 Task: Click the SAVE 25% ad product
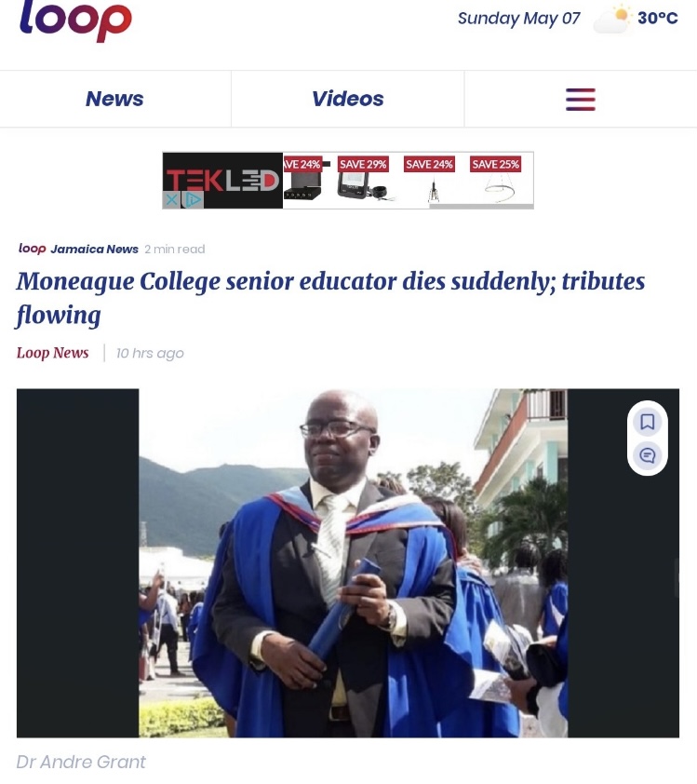point(496,180)
